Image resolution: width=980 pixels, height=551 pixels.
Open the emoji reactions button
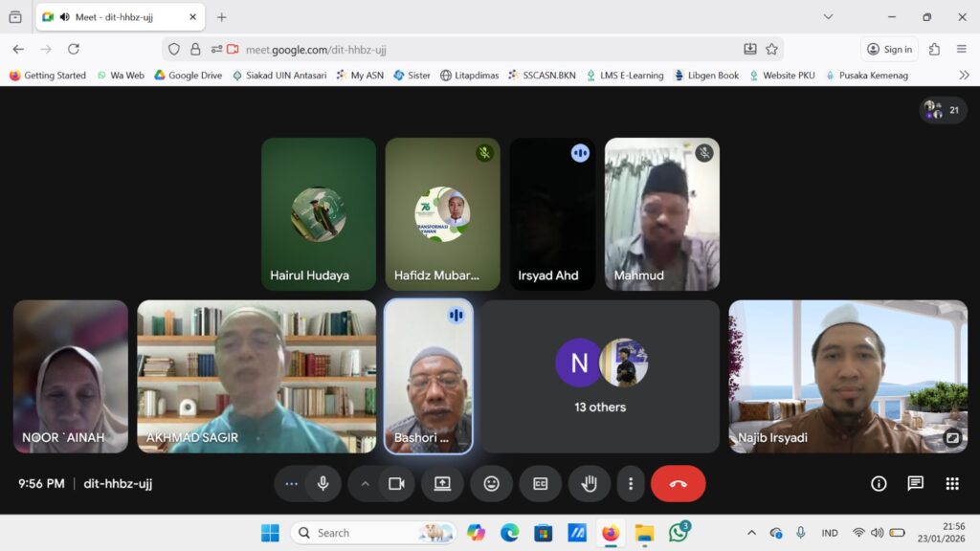click(x=491, y=483)
